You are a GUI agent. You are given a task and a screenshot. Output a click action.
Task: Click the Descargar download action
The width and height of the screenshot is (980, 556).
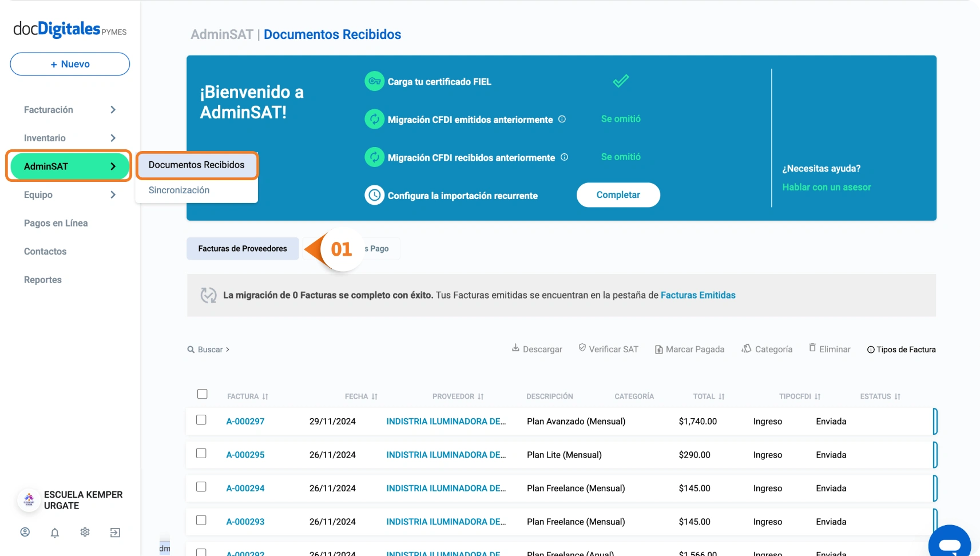pos(537,349)
